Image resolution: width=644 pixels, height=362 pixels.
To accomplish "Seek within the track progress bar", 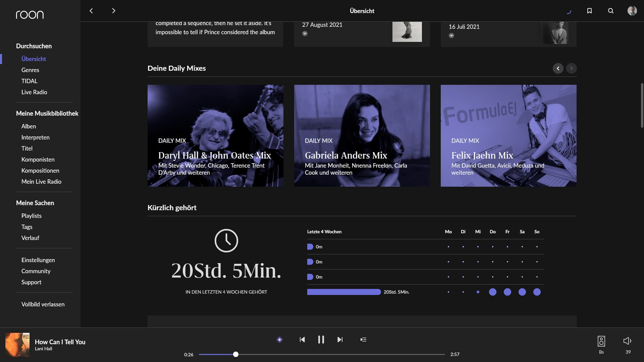I will point(322,354).
